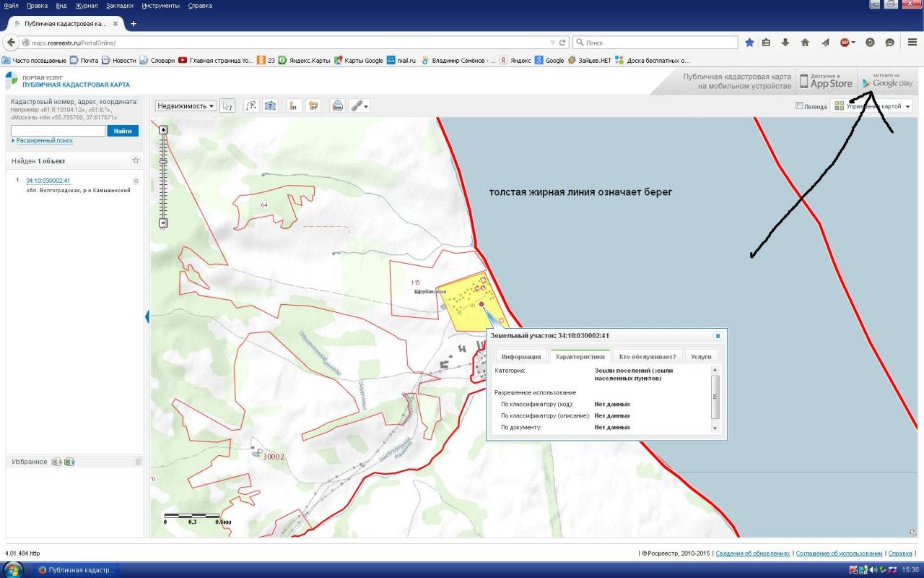Delete favorites with trash icon
This screenshot has width=924, height=578.
139,462
